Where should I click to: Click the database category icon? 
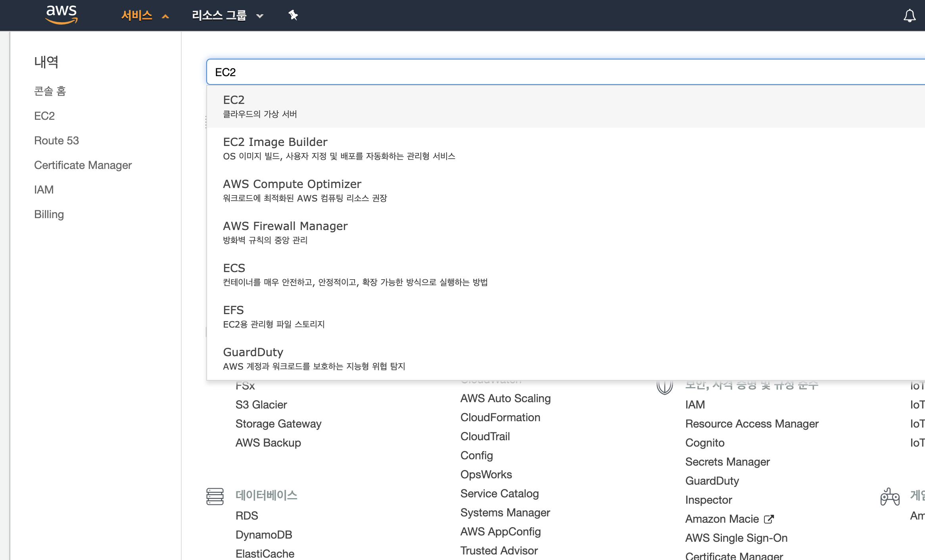tap(215, 496)
